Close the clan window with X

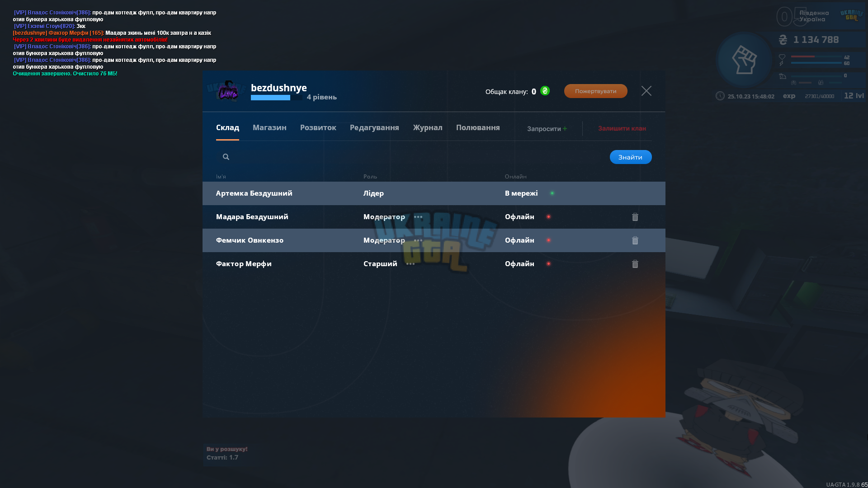(646, 91)
